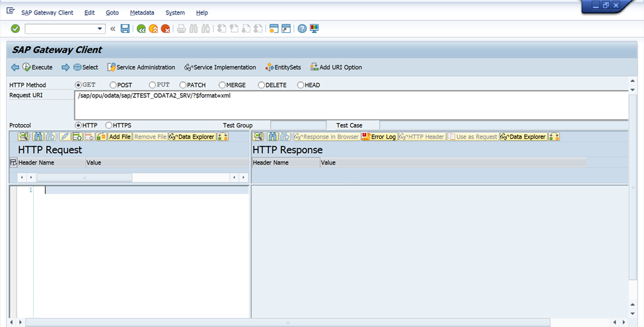The image size is (644, 327).
Task: Collapse the command field with the double chevron
Action: tap(113, 29)
